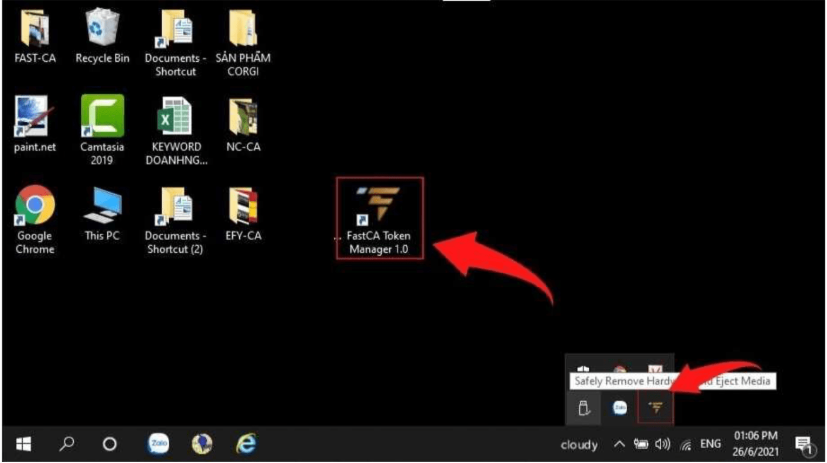The image size is (827, 463).
Task: Click the FastCA icon in the tray overflow
Action: click(656, 407)
